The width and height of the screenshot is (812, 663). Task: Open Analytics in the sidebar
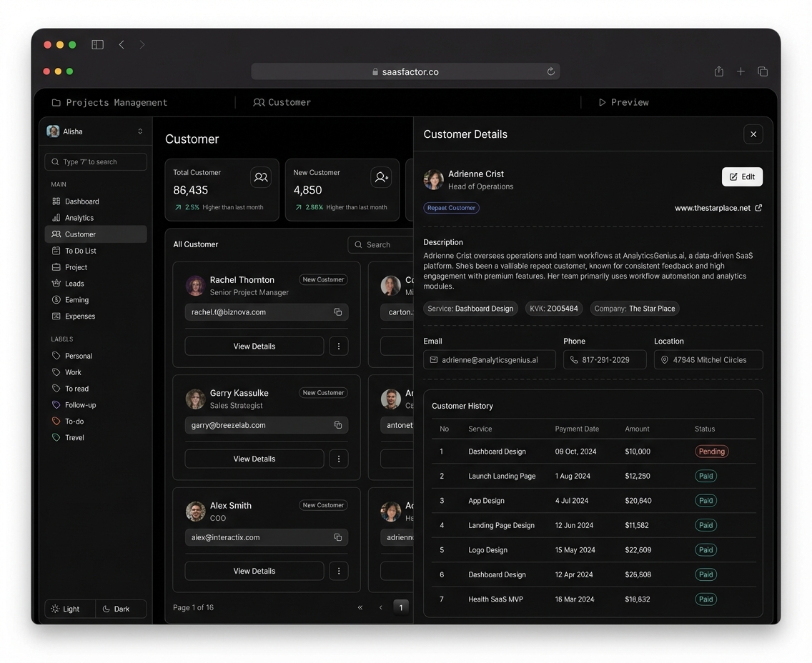[79, 218]
